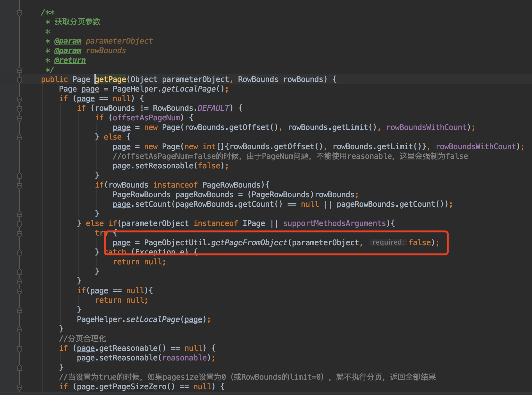Click the getPageFromObject method call
This screenshot has width=532, height=395.
[x=249, y=242]
